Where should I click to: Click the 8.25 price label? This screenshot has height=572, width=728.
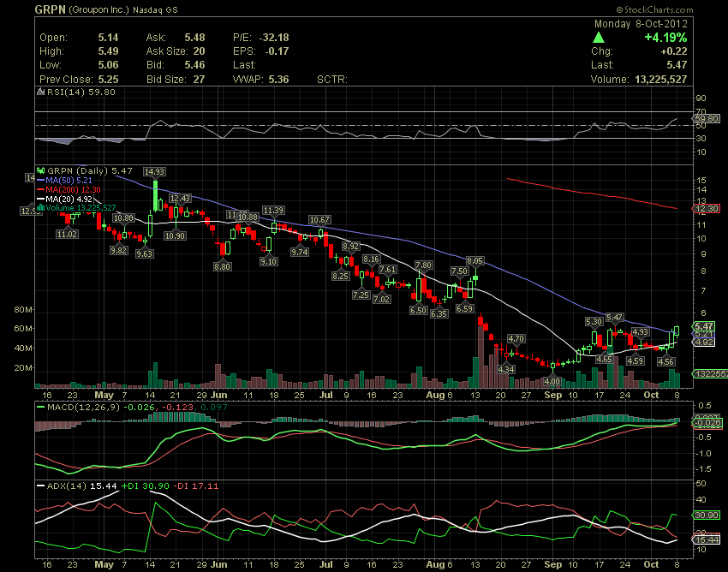[340, 276]
